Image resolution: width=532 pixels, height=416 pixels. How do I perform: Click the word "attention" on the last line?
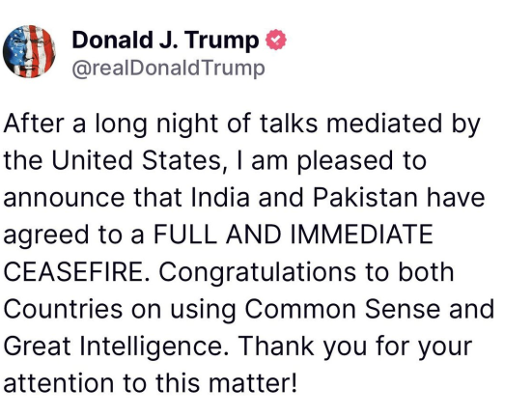coord(58,383)
